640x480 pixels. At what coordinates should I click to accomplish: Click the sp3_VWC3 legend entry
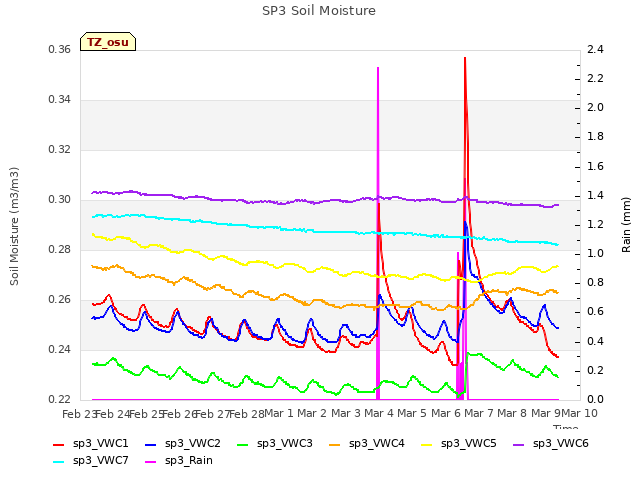pyautogui.click(x=275, y=443)
